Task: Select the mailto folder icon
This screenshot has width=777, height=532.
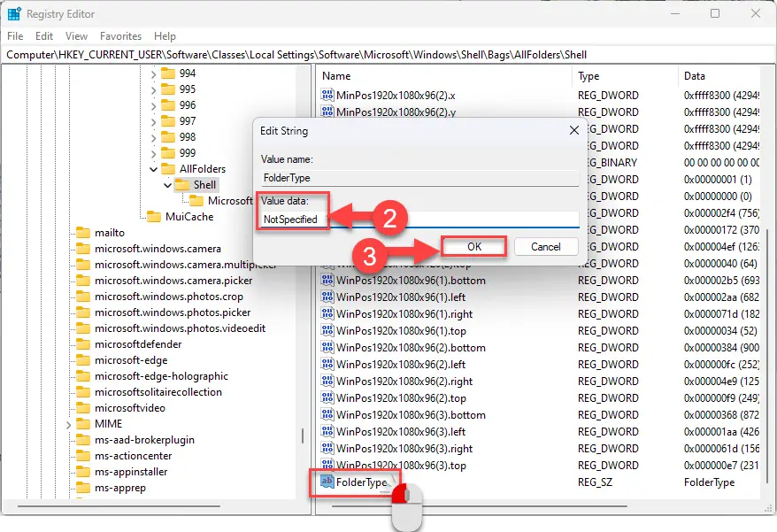Action: point(83,233)
